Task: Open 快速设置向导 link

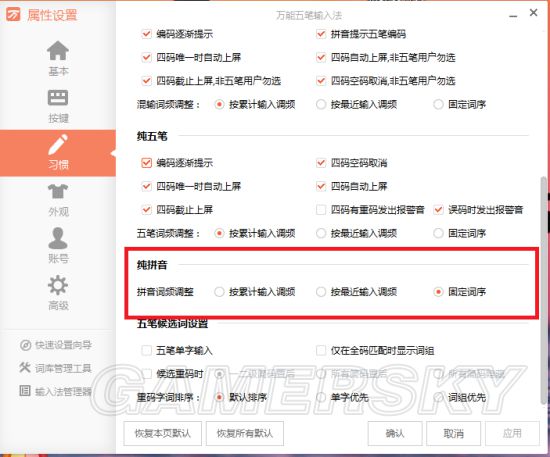Action: [63, 345]
